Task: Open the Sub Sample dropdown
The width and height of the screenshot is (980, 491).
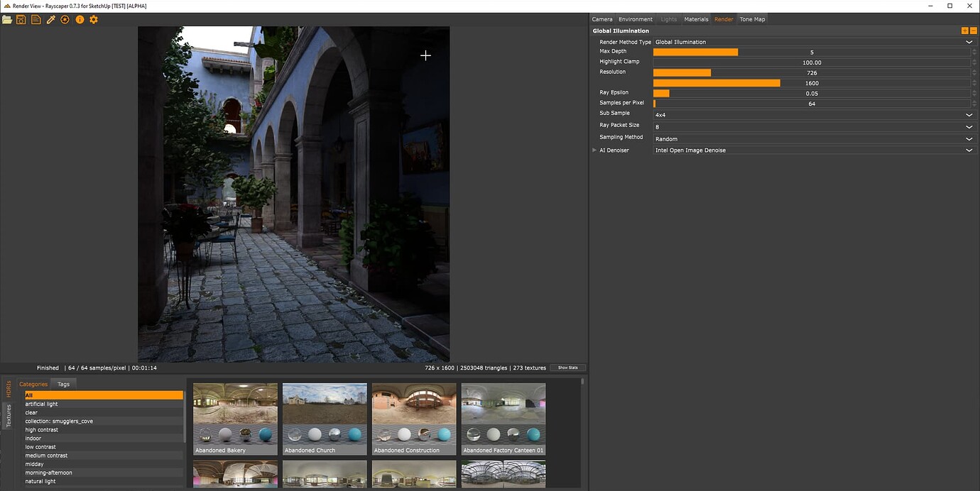Action: 969,114
